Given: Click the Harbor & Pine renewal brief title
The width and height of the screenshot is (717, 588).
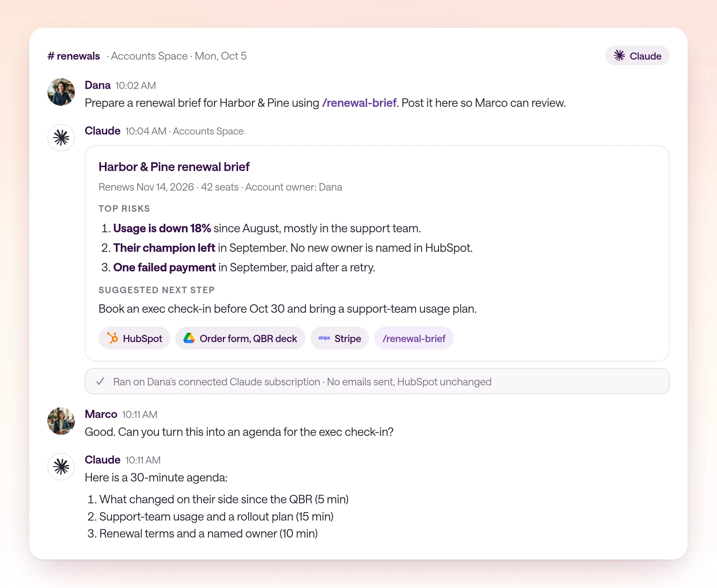Looking at the screenshot, I should [x=174, y=167].
